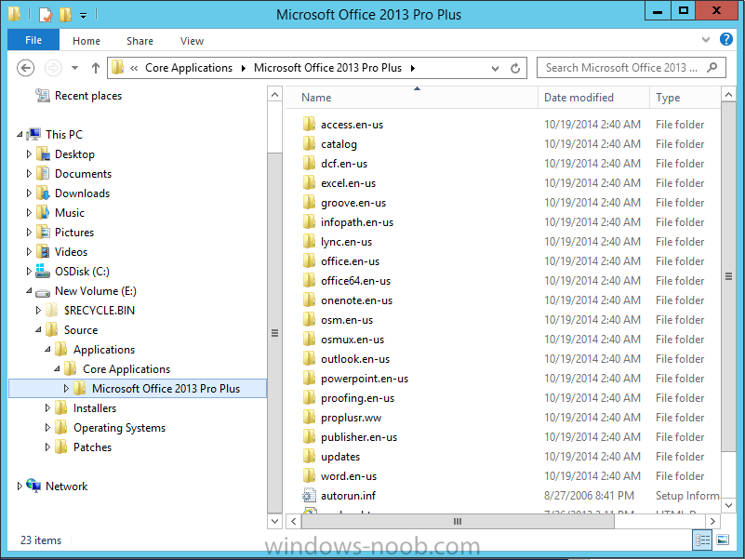Open the View ribbon tab

pos(192,41)
